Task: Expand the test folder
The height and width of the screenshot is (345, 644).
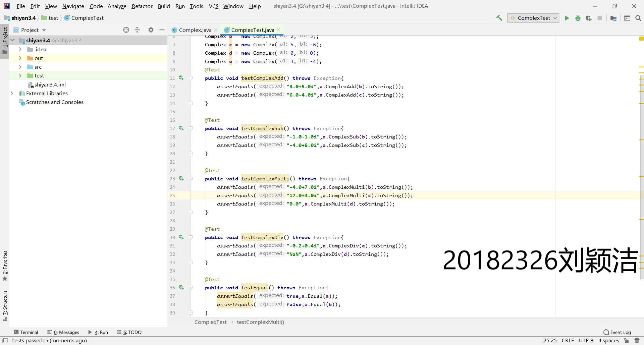Action: [20, 75]
